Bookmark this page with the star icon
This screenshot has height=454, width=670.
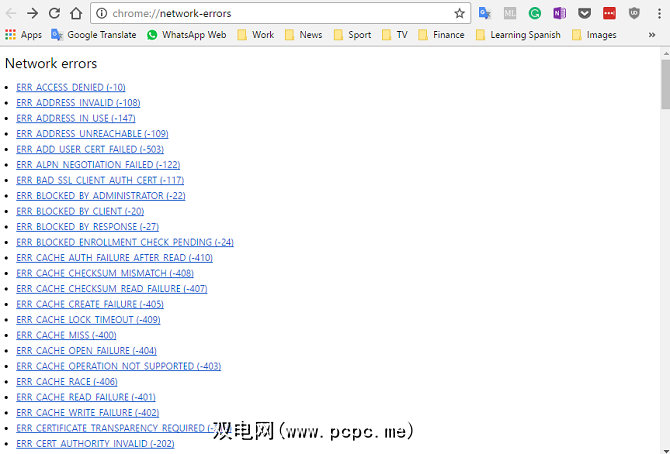459,13
